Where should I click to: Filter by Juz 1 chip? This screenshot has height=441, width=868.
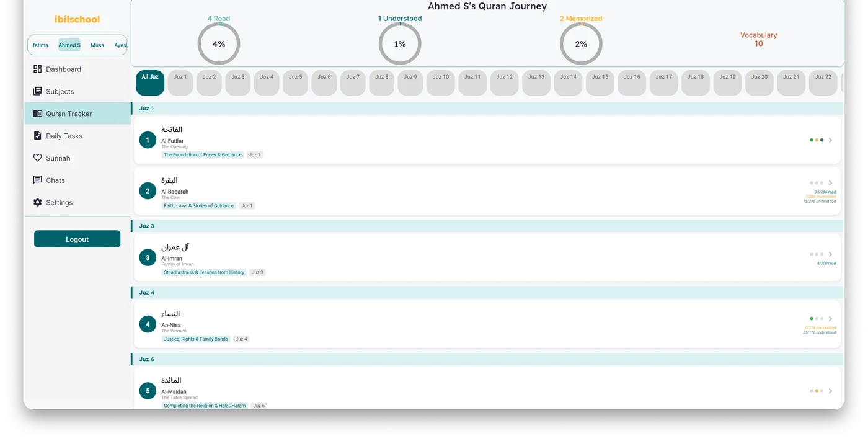click(x=180, y=83)
